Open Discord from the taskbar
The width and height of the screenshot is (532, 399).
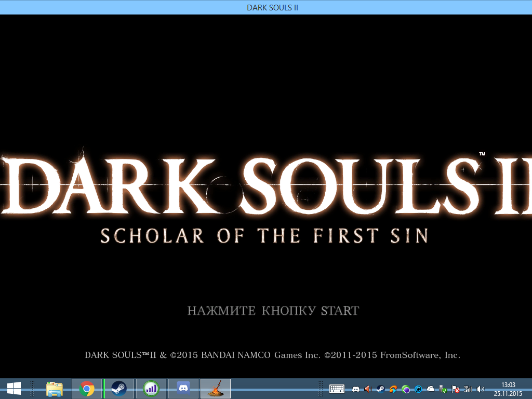click(183, 389)
